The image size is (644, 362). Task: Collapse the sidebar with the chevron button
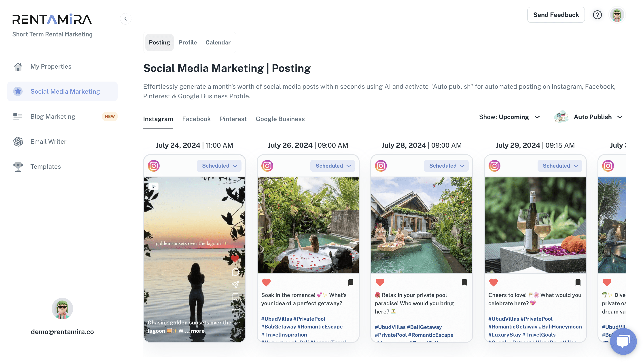coord(125,19)
